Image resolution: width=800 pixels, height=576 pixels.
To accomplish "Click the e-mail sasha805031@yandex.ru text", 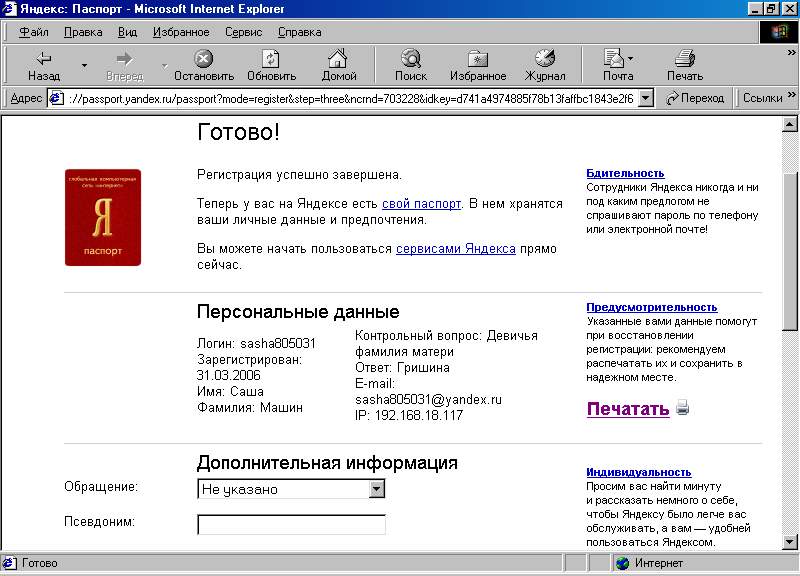I will (x=428, y=399).
